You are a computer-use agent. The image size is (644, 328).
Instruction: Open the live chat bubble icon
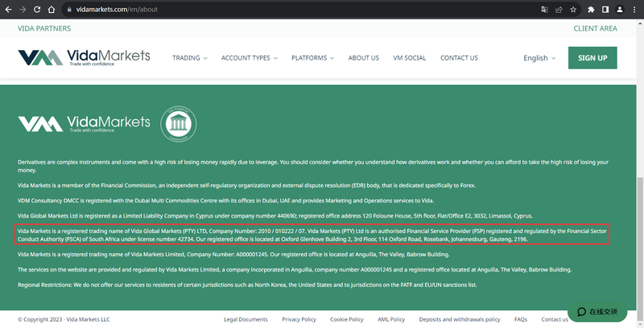click(x=597, y=312)
